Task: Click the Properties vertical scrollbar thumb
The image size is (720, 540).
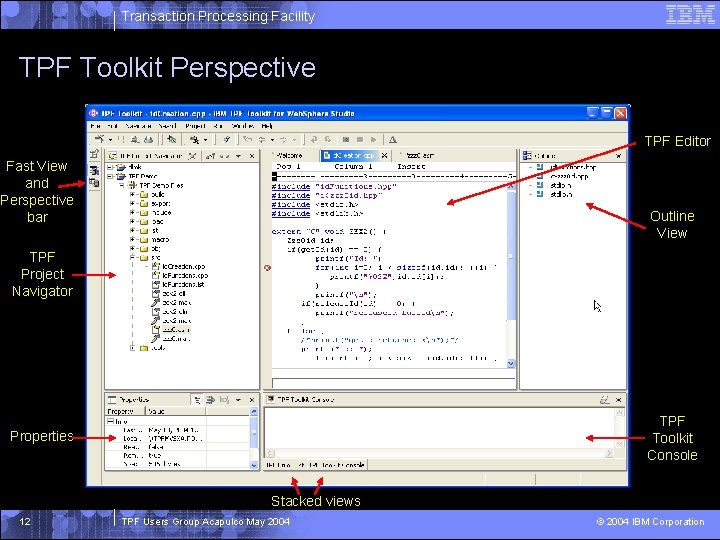Action: 254,432
